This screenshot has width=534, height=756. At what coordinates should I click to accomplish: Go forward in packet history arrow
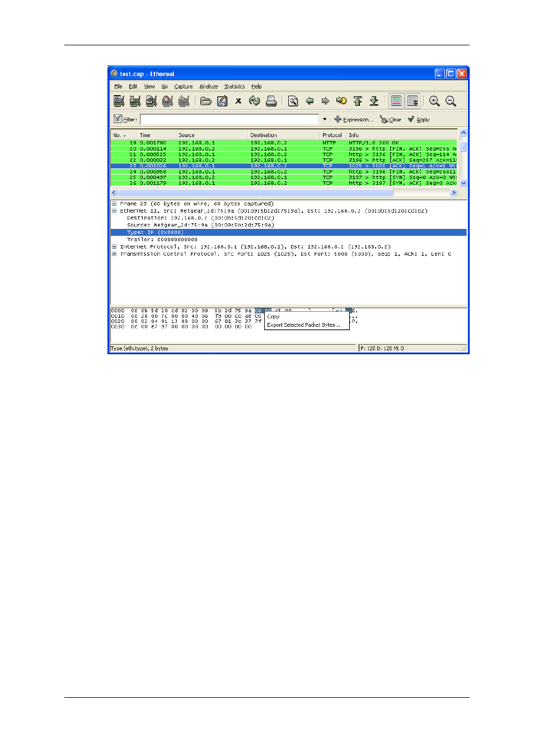click(325, 101)
